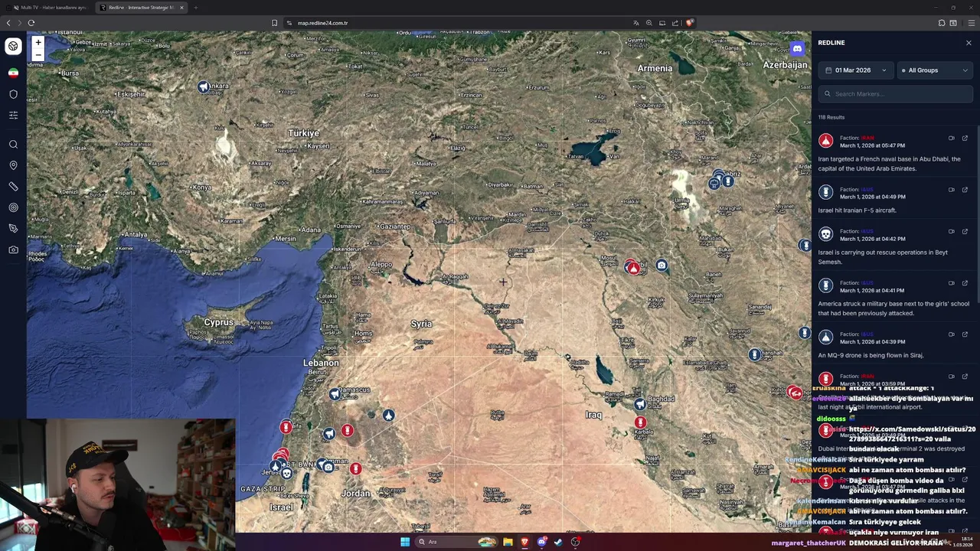Zoom out the map with minus button
The image size is (980, 551).
pos(38,55)
